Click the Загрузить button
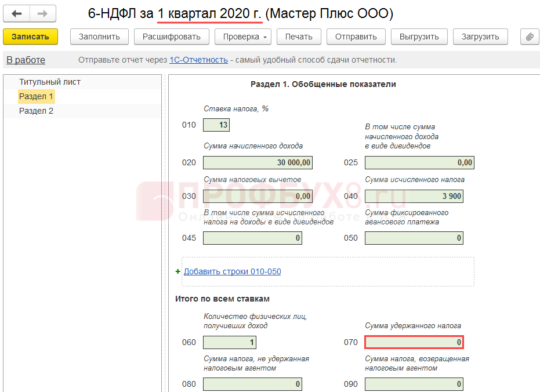This screenshot has width=540, height=392. (480, 37)
